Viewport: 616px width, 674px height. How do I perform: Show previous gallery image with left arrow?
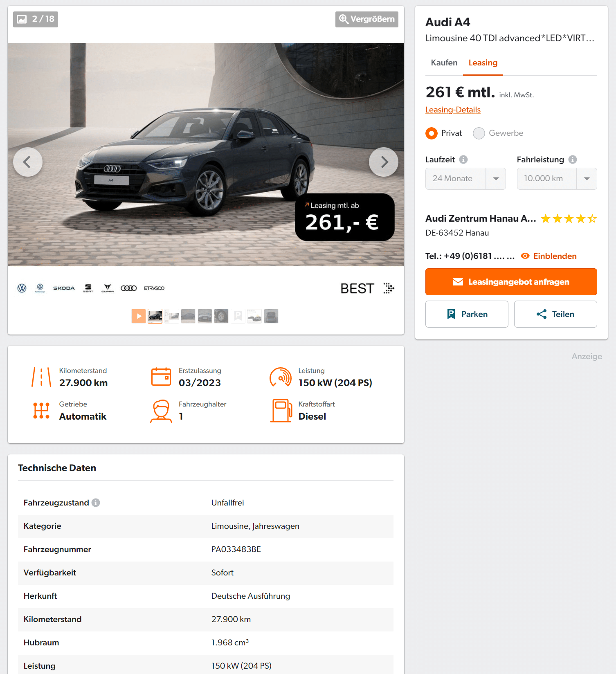coord(28,162)
